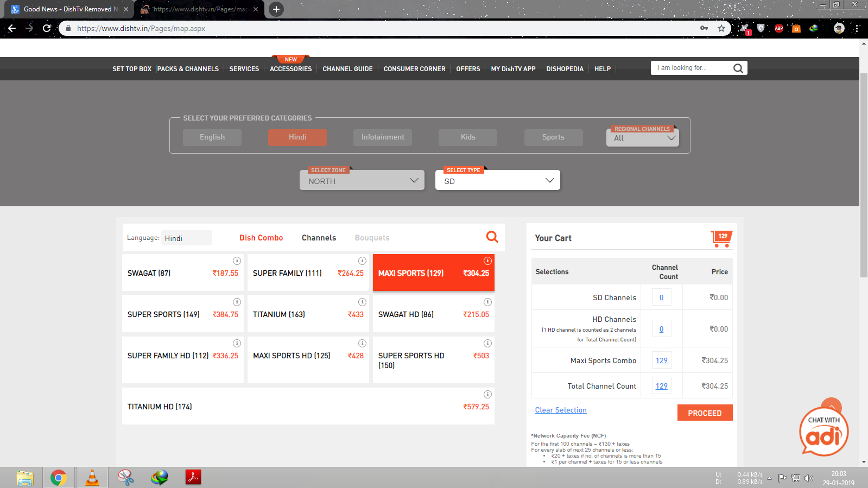Expand the Regional Channels dropdown

point(643,138)
